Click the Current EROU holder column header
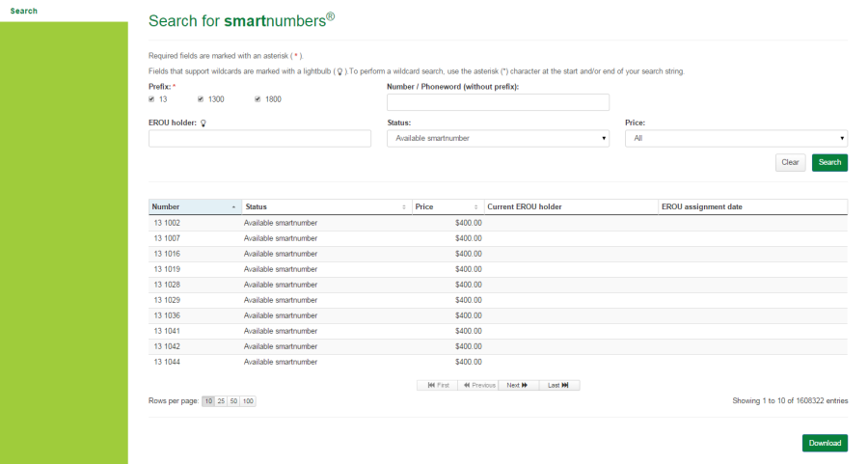Image resolution: width=868 pixels, height=464 pixels. click(x=571, y=207)
